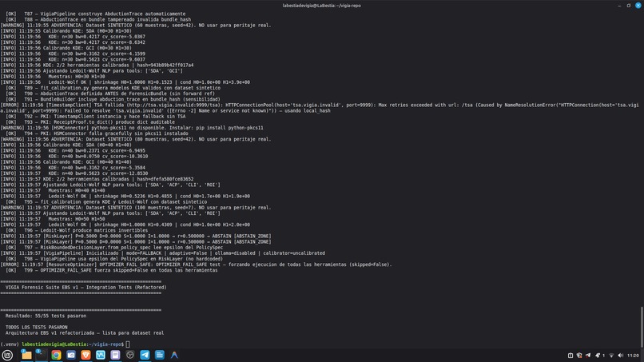The image size is (644, 362).
Task: Click the 'Resultado: 55/55 tests pasaron' line
Action: [46, 316]
